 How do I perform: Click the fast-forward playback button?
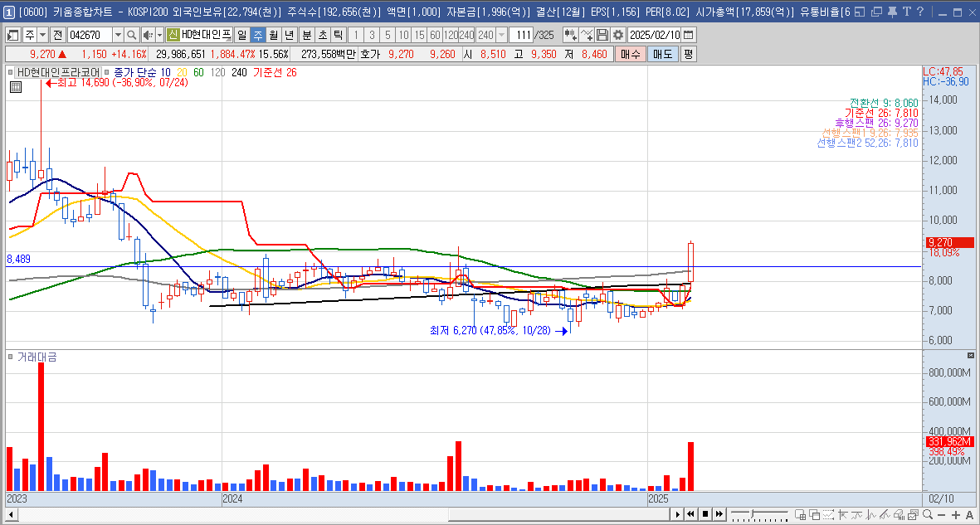[719, 514]
